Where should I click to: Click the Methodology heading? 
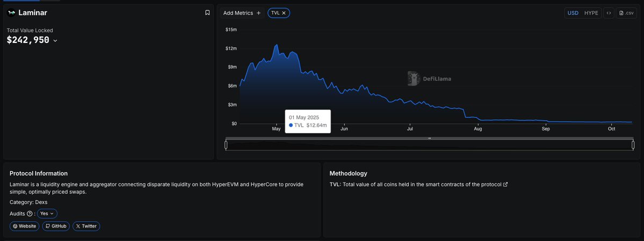[x=348, y=174]
